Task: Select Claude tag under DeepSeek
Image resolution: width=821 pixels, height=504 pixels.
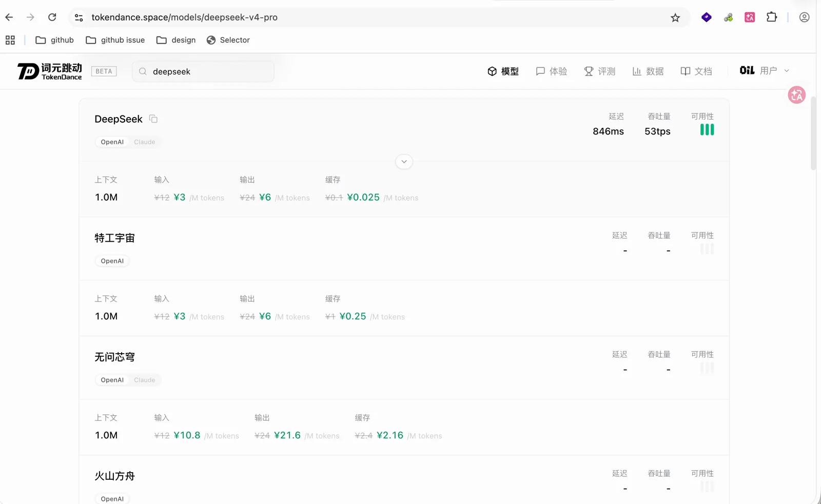Action: 144,142
